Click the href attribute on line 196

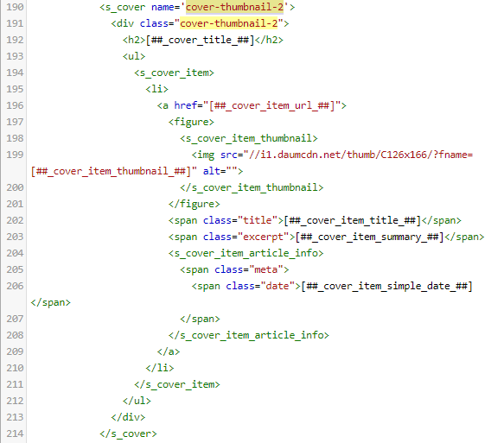[x=186, y=105]
